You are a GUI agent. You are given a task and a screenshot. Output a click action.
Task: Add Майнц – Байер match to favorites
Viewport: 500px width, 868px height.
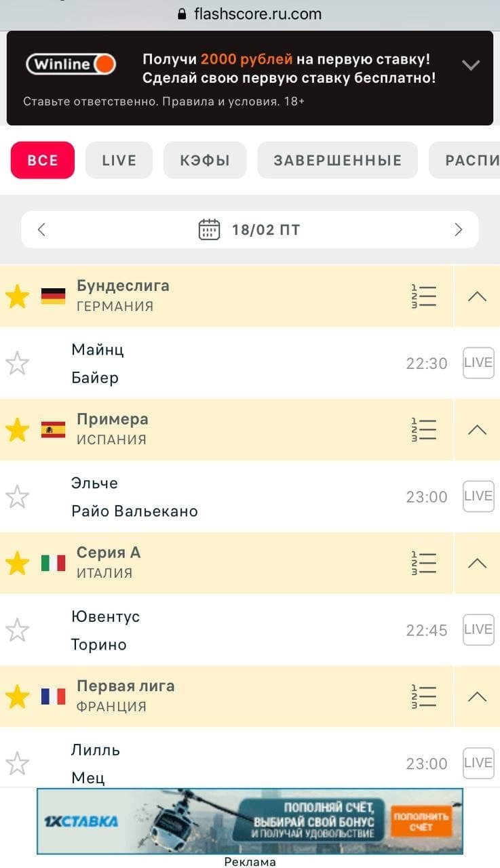tap(17, 363)
